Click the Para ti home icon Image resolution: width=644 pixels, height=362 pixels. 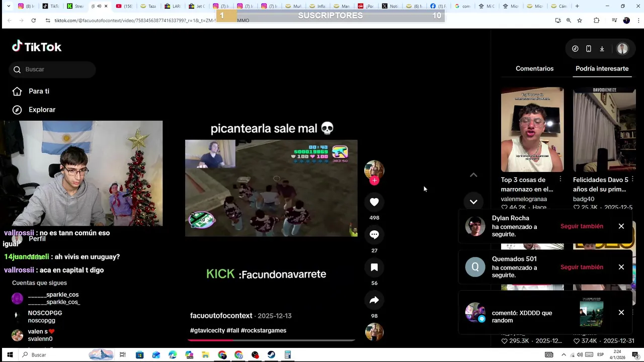[x=17, y=92]
